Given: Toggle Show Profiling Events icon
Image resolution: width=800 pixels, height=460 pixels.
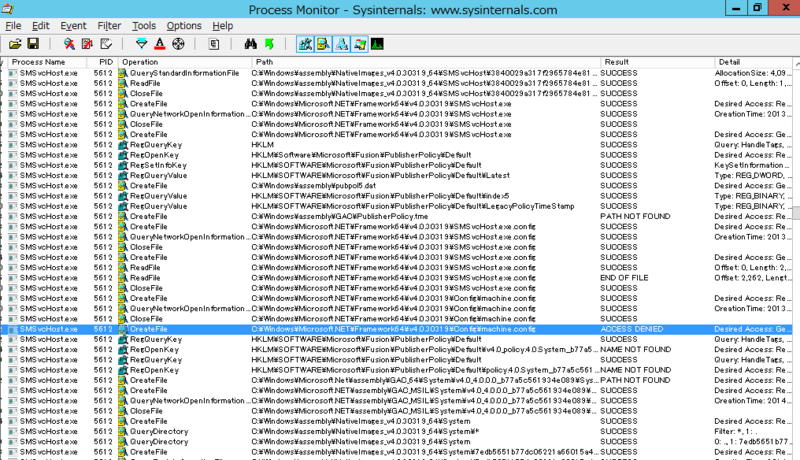Looking at the screenshot, I should point(377,44).
